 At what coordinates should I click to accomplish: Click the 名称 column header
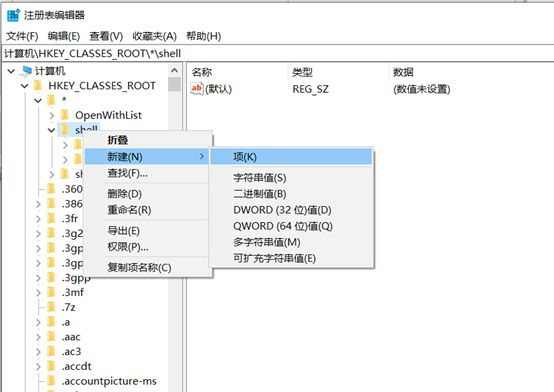point(202,72)
